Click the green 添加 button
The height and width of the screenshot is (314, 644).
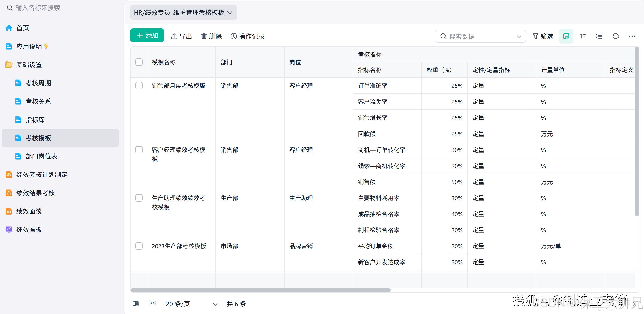(147, 35)
